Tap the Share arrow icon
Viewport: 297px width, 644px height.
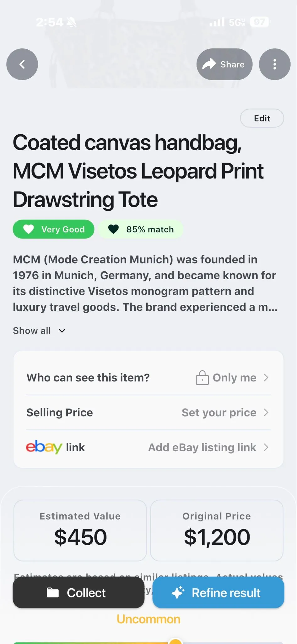click(209, 64)
